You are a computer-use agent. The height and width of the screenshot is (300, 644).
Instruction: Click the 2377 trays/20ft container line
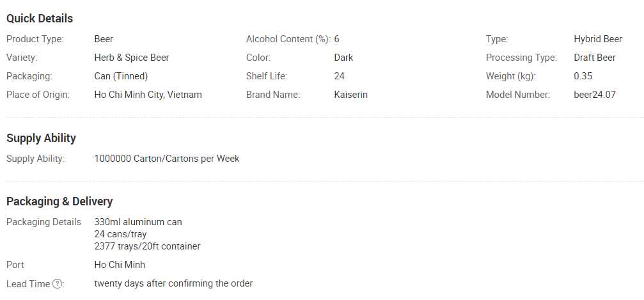pyautogui.click(x=147, y=246)
